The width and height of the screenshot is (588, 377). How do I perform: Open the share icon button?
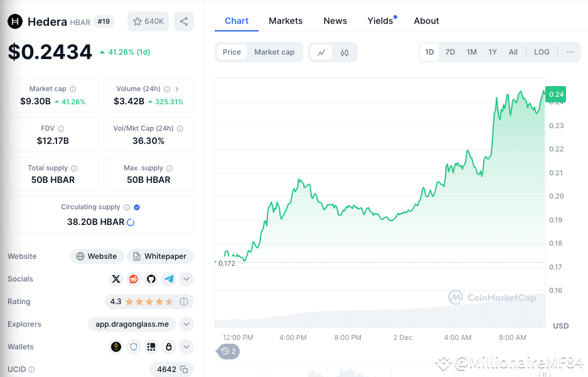184,21
